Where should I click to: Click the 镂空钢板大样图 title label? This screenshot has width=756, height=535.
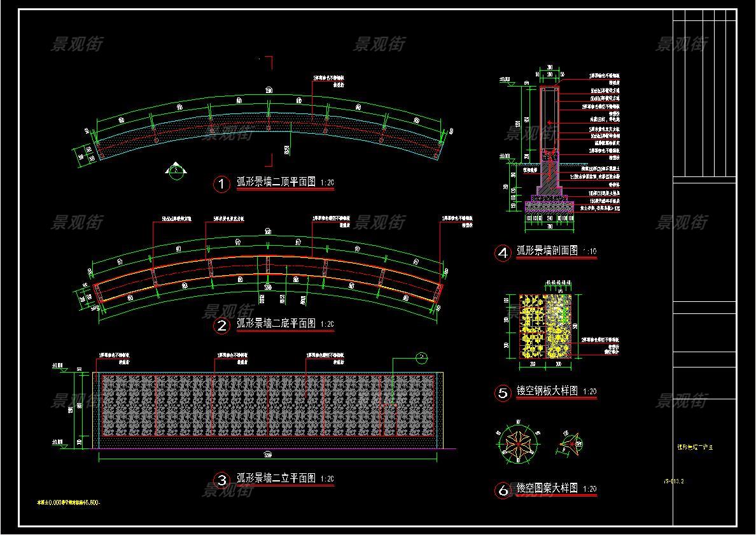point(547,391)
